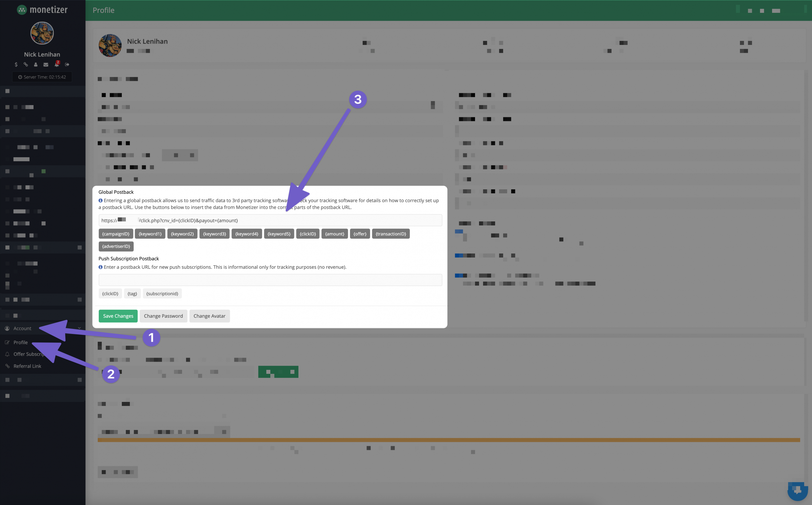Open the notifications bell with badge
812x505 pixels.
[57, 64]
